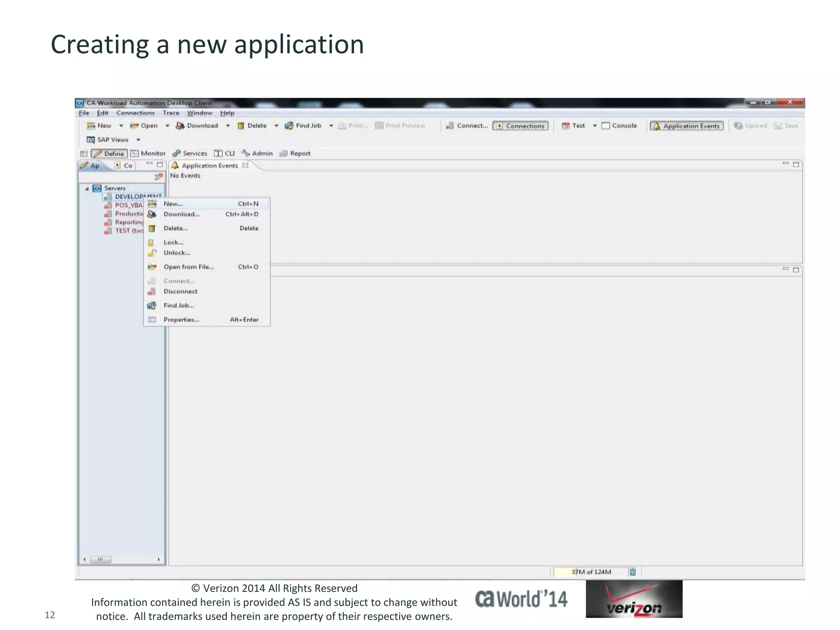Image resolution: width=840 pixels, height=630 pixels.
Task: Open the File menu
Action: pyautogui.click(x=84, y=113)
